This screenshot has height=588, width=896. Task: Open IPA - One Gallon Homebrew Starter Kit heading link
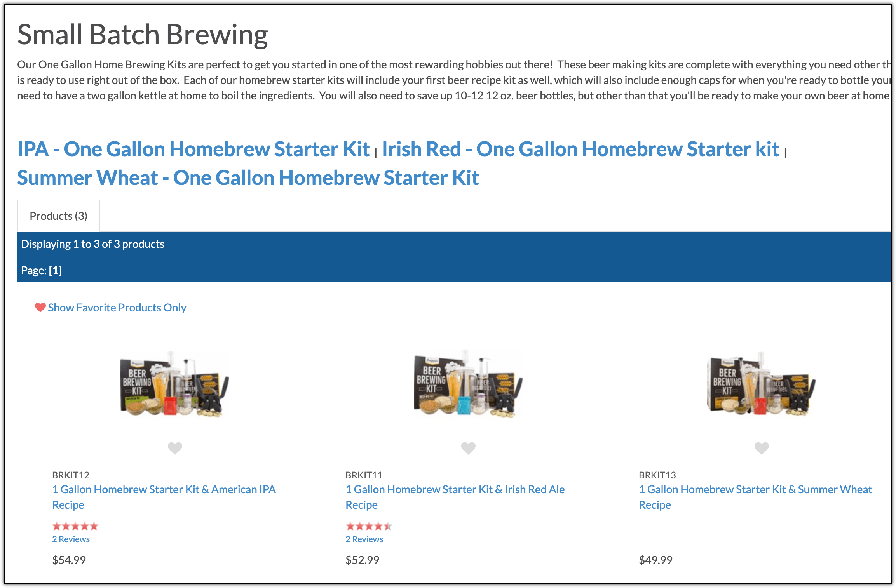(x=193, y=149)
